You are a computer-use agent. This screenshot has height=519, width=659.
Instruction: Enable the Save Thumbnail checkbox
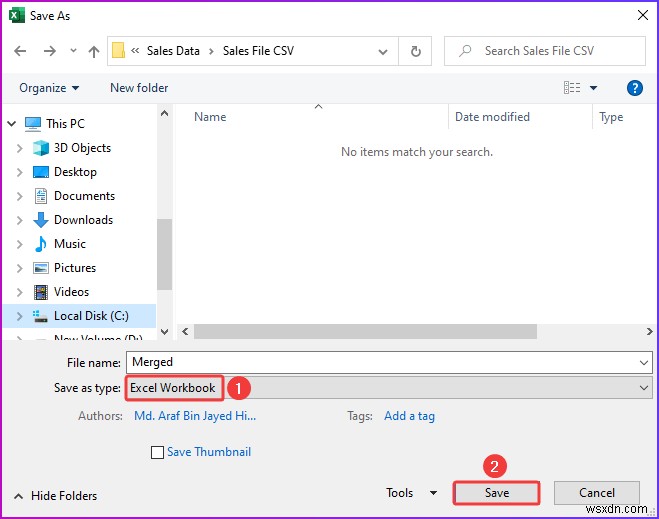tap(157, 453)
